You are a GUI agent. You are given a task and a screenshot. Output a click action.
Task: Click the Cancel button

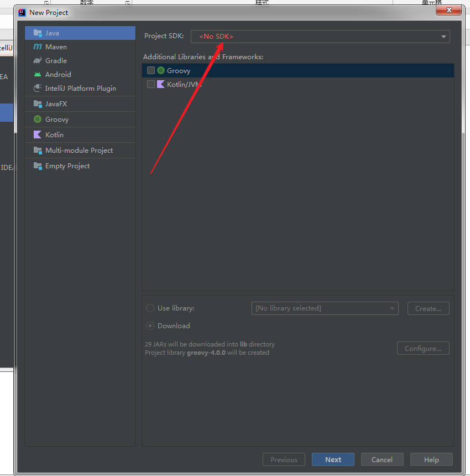point(382,459)
